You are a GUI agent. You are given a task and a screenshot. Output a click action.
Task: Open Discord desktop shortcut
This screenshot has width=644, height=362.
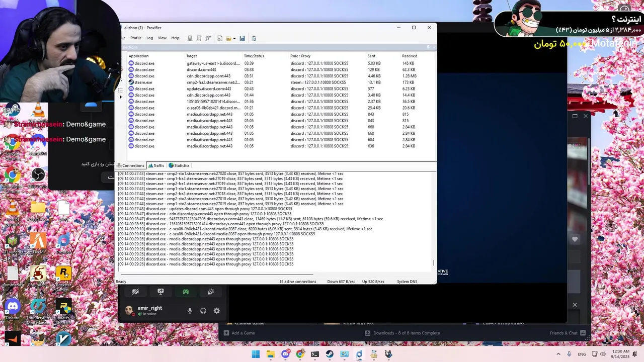coord(13,309)
